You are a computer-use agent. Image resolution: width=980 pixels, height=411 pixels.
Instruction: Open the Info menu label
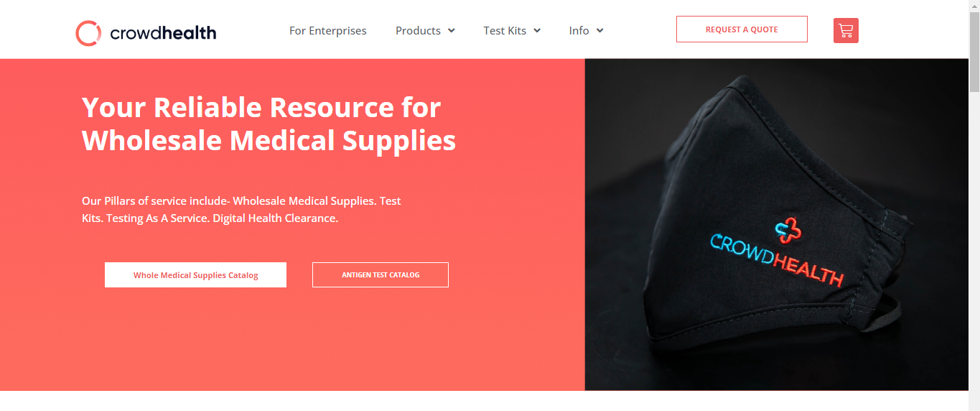pyautogui.click(x=579, y=31)
